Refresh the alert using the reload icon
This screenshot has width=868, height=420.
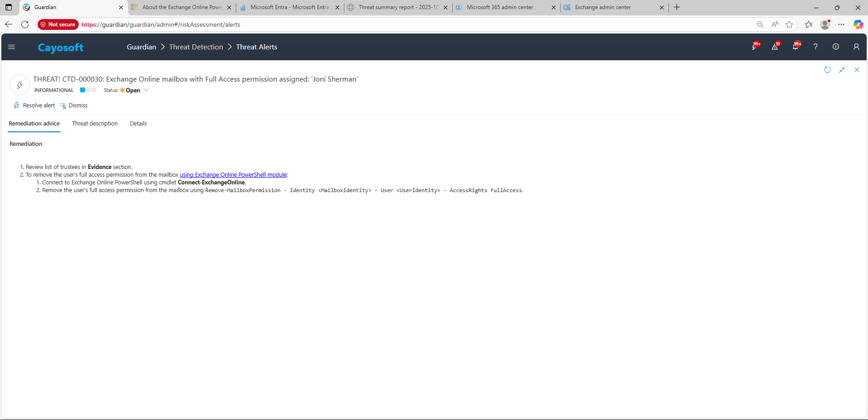click(827, 70)
